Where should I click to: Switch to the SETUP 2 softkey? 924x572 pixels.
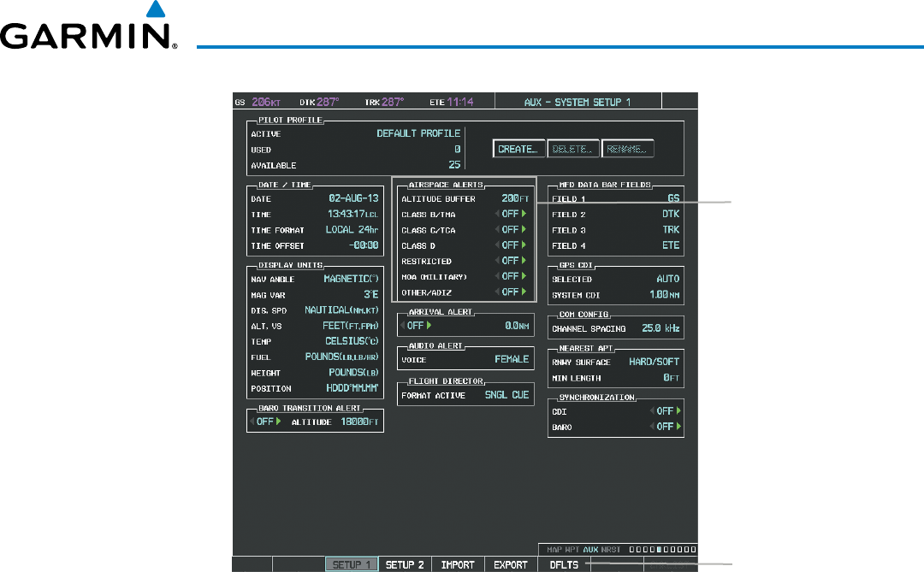pyautogui.click(x=405, y=565)
